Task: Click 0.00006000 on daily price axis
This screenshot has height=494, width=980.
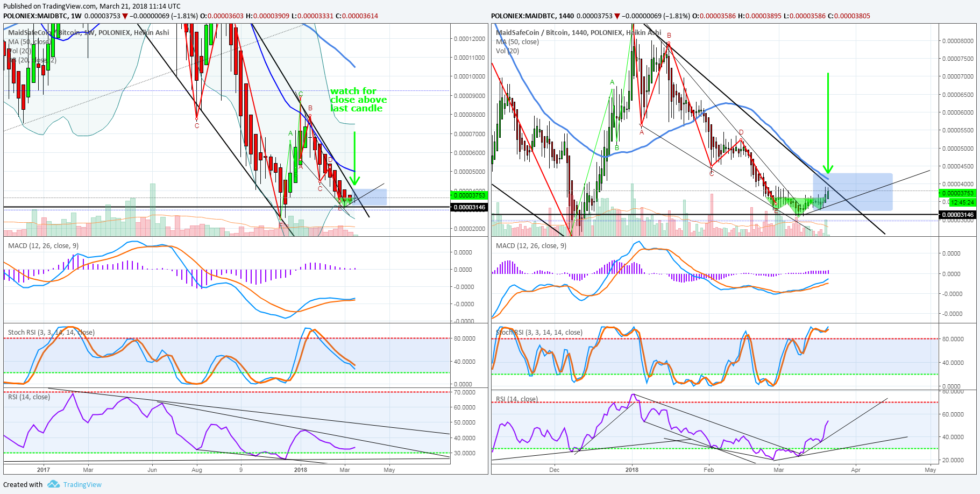Action: 958,112
